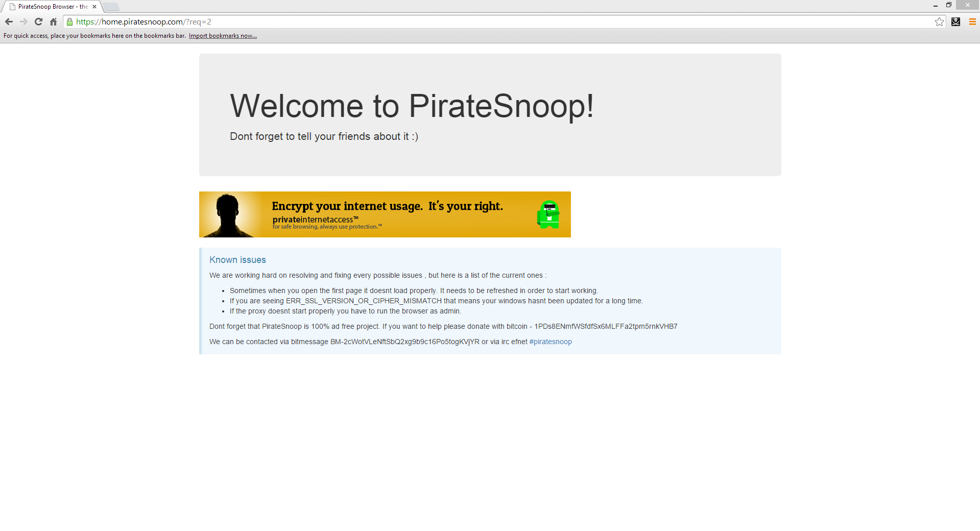Restore down the browser window

point(949,5)
